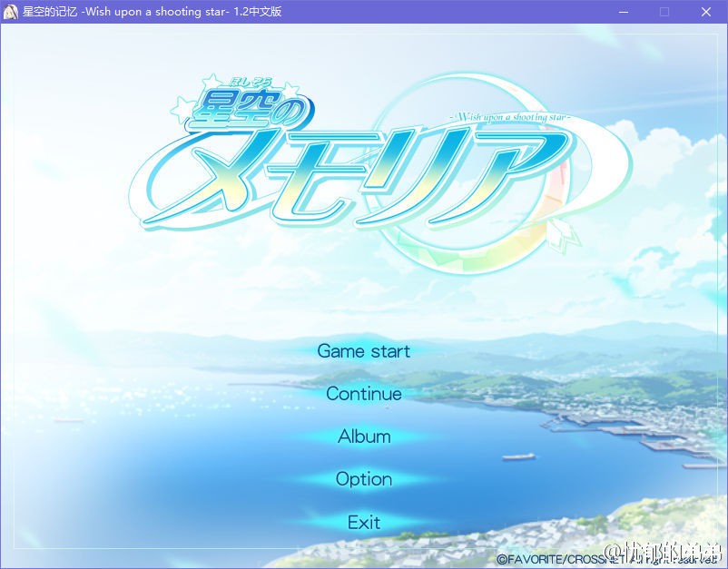Screen dimensions: 728x569
Task: Open the Option settings menu
Action: click(363, 479)
